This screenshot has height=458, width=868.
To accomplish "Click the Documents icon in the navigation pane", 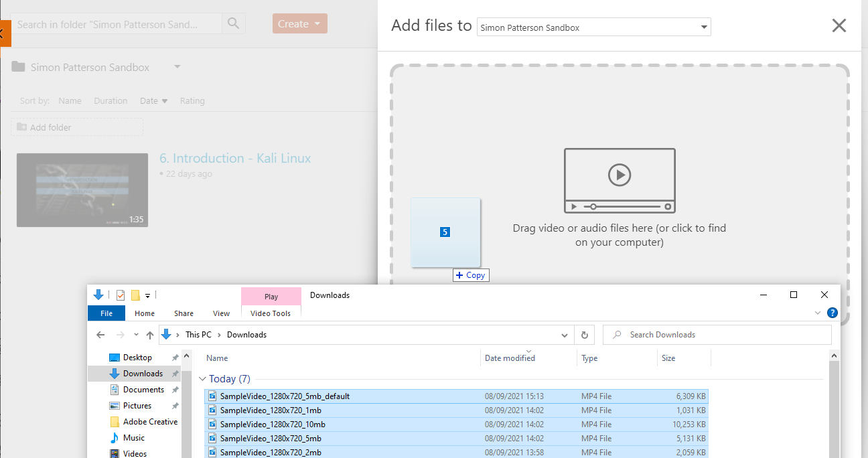I will [x=114, y=390].
